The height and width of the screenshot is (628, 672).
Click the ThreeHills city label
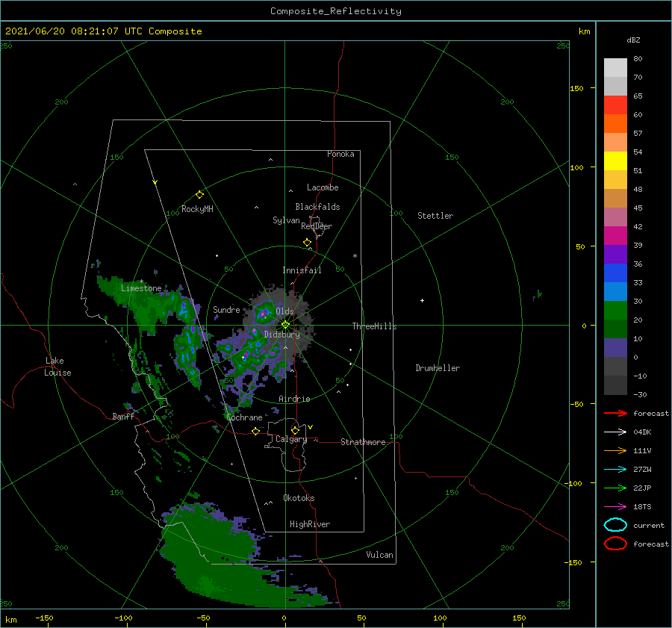click(374, 326)
